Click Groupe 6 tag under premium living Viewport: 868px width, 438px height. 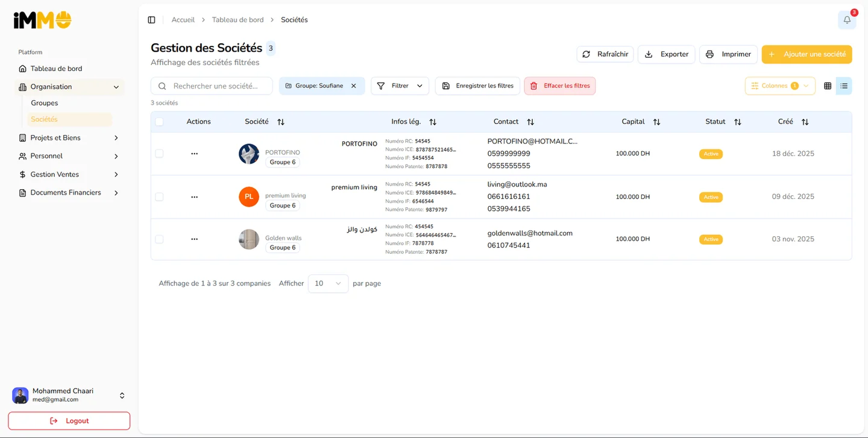283,205
